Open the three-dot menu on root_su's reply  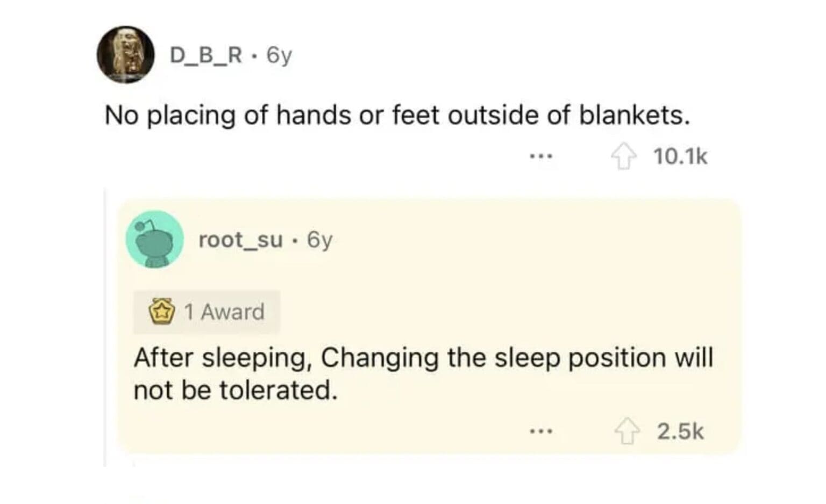540,431
